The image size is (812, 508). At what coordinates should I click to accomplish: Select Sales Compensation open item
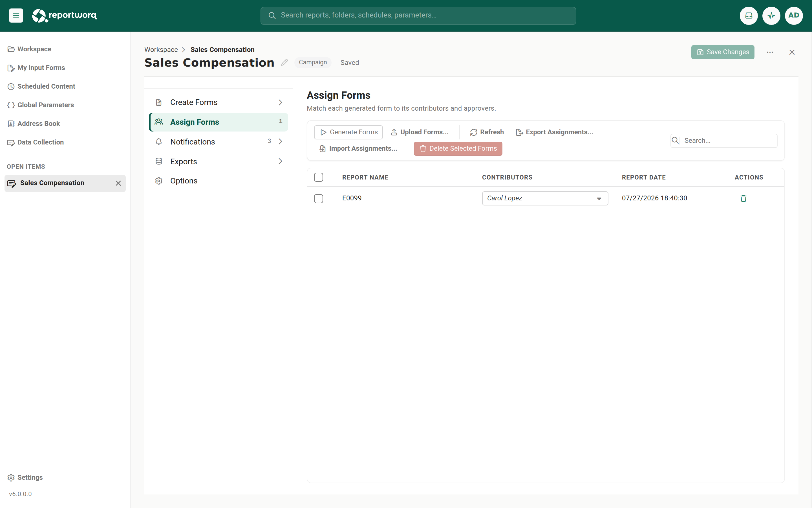coord(65,183)
